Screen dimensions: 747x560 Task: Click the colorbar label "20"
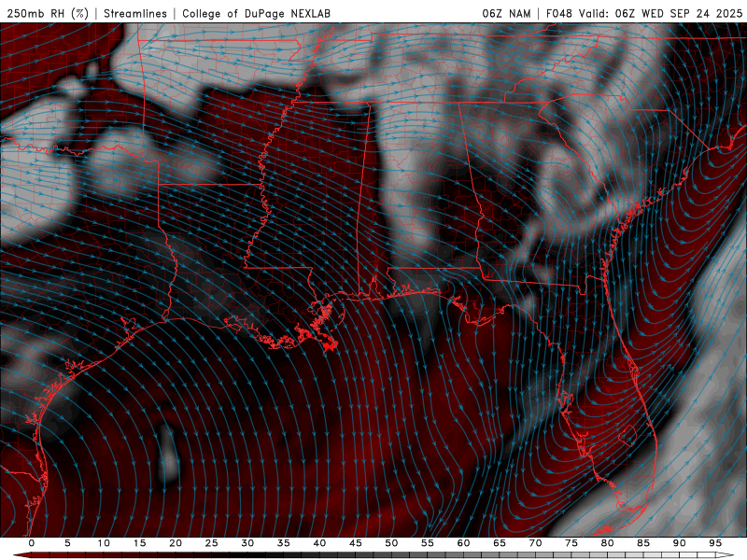176,543
